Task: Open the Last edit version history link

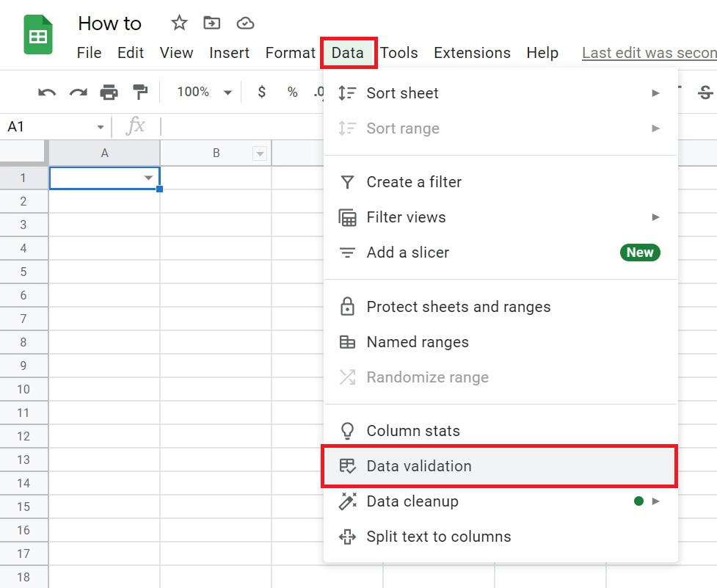Action: (649, 53)
